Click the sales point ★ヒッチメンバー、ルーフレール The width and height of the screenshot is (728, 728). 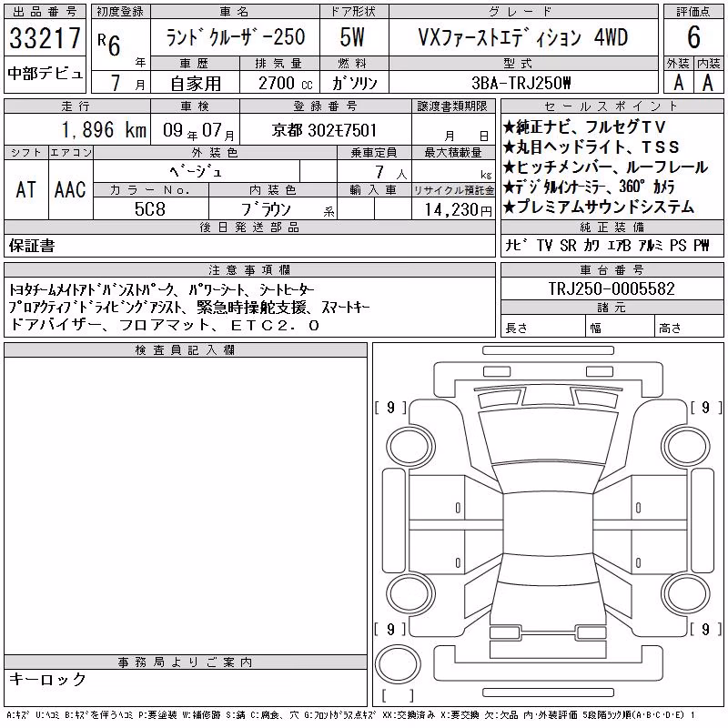coord(605,167)
